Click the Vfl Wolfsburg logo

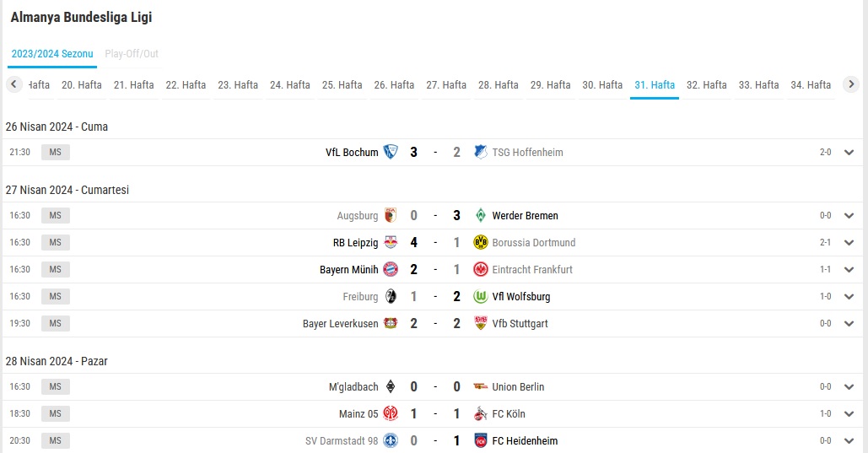coord(481,296)
